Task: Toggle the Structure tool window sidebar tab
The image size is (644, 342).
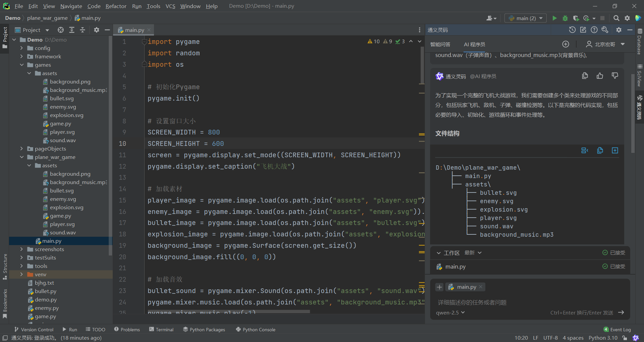Action: (5, 267)
